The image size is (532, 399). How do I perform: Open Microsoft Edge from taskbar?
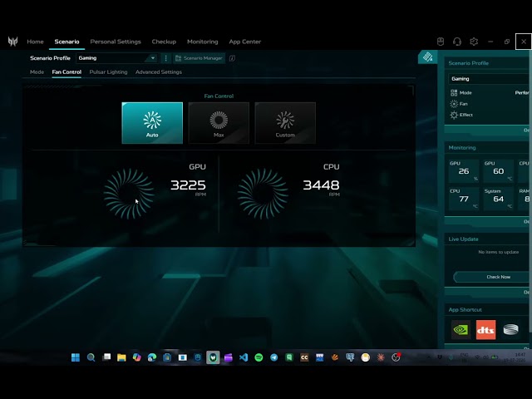pos(152,357)
